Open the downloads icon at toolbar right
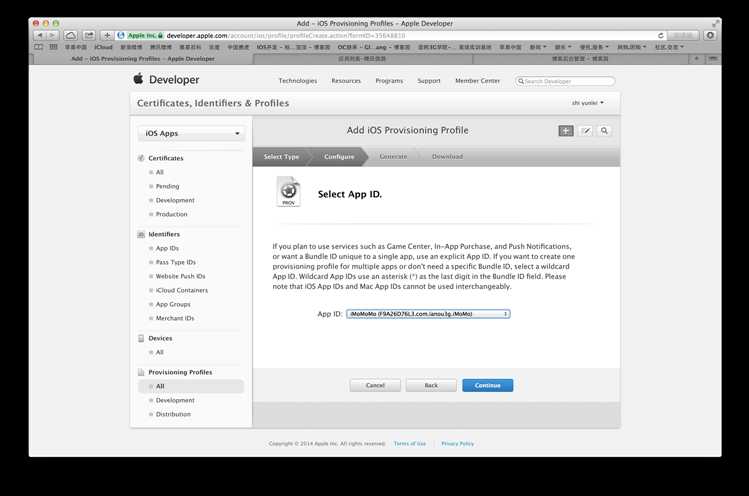 [710, 35]
